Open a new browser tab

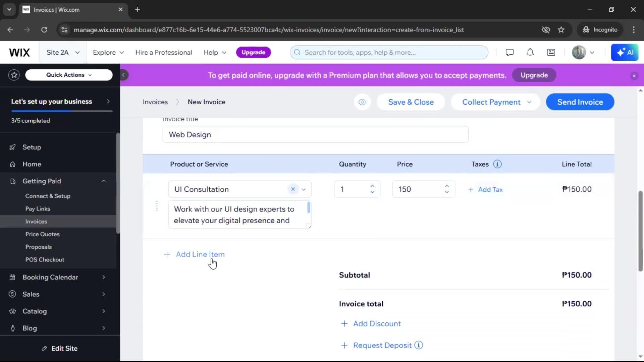coord(138,10)
